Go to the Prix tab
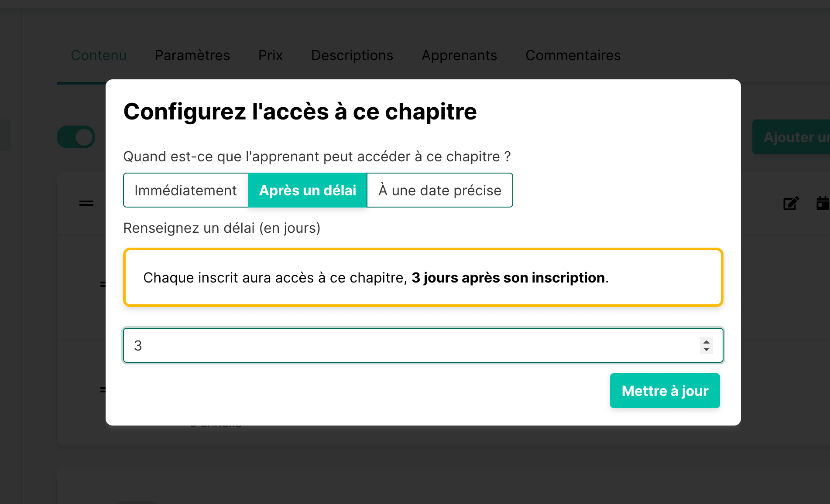Image resolution: width=830 pixels, height=504 pixels. 271,55
